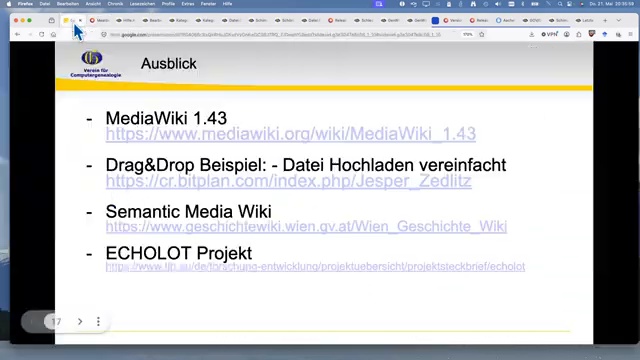Viewport: 640px width, 360px height.
Task: Open the Ansicht menu
Action: (93, 4)
